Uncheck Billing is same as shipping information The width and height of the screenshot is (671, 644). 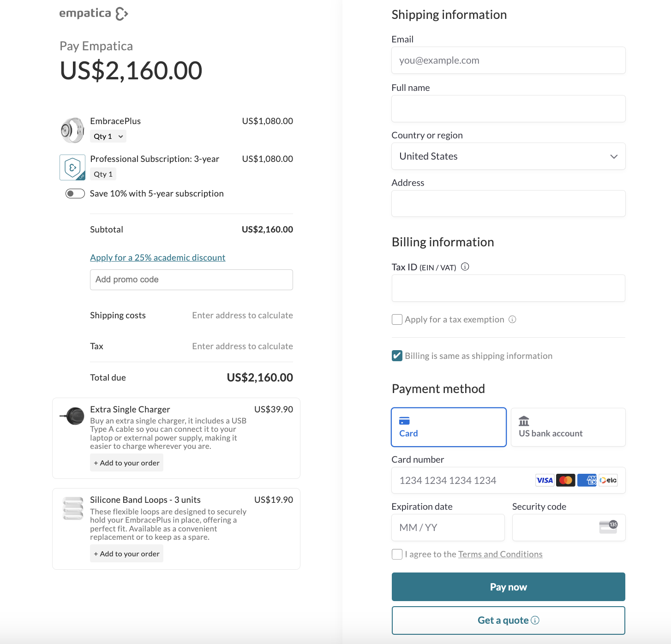click(397, 356)
